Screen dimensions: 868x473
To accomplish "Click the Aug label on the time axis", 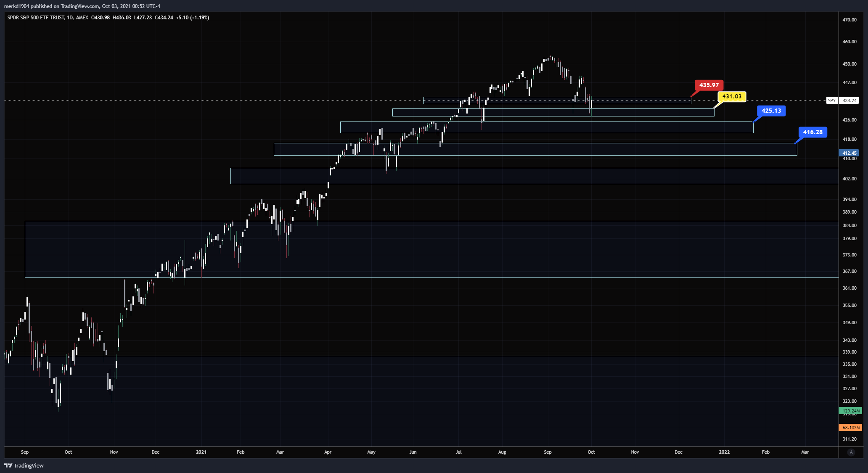I will [502, 452].
